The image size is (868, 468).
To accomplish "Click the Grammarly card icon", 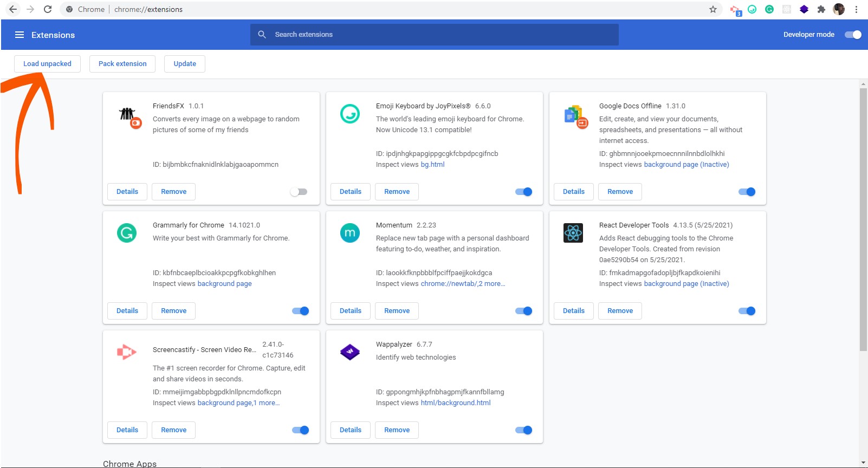I will tap(127, 233).
